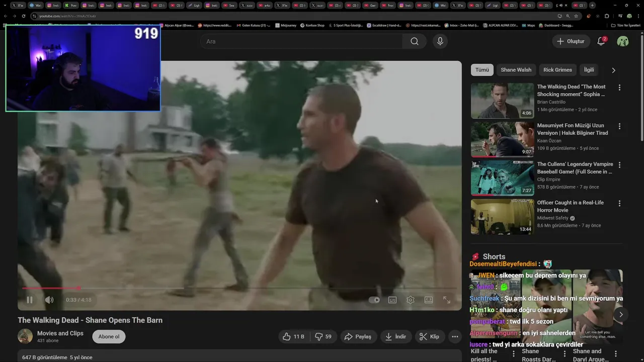The width and height of the screenshot is (644, 362).
Task: Open the browser extensions puzzle icon
Action: pyautogui.click(x=606, y=16)
